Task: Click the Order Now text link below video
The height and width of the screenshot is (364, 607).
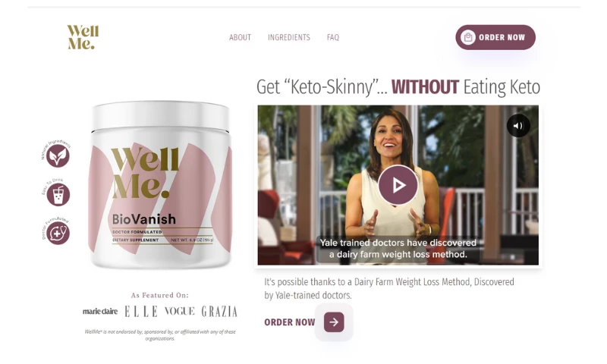Action: (x=290, y=322)
